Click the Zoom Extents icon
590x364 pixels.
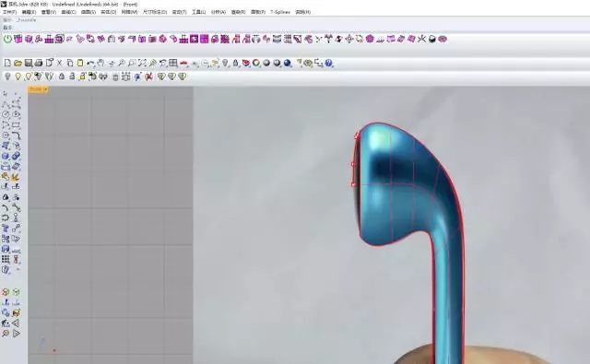click(142, 64)
